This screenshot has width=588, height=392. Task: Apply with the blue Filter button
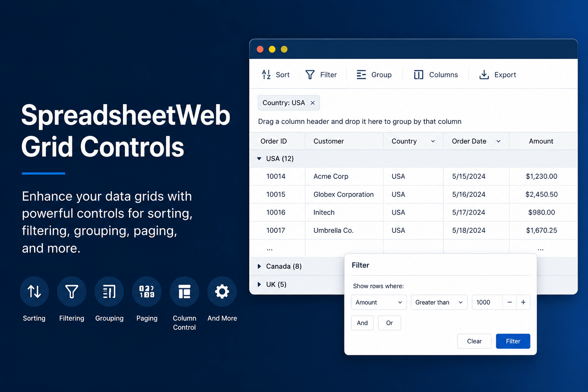pos(513,341)
